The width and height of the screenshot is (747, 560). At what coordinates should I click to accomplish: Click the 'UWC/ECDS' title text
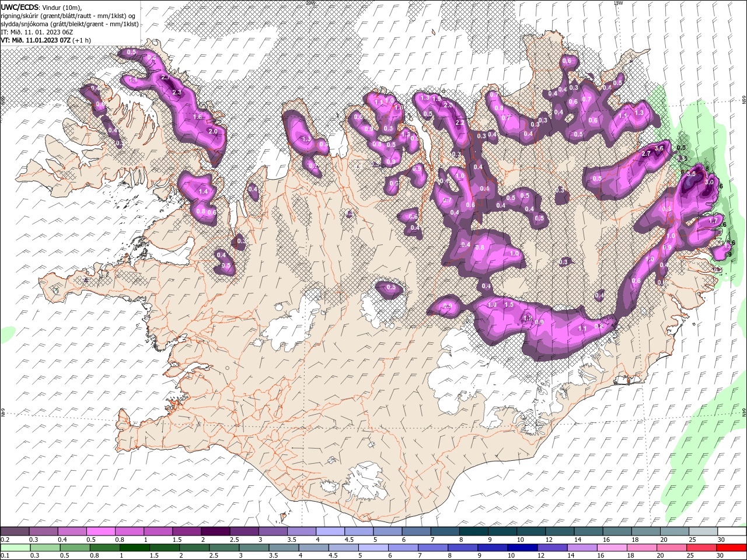pos(19,6)
